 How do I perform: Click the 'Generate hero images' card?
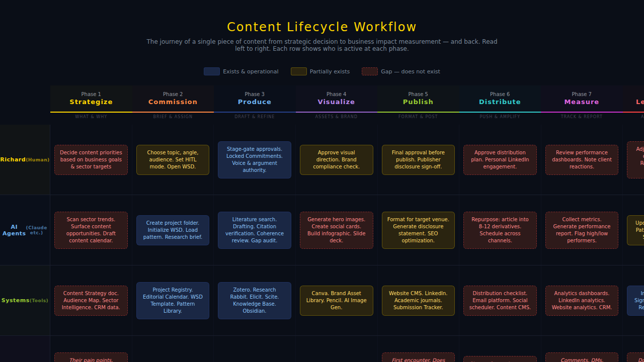tap(336, 230)
